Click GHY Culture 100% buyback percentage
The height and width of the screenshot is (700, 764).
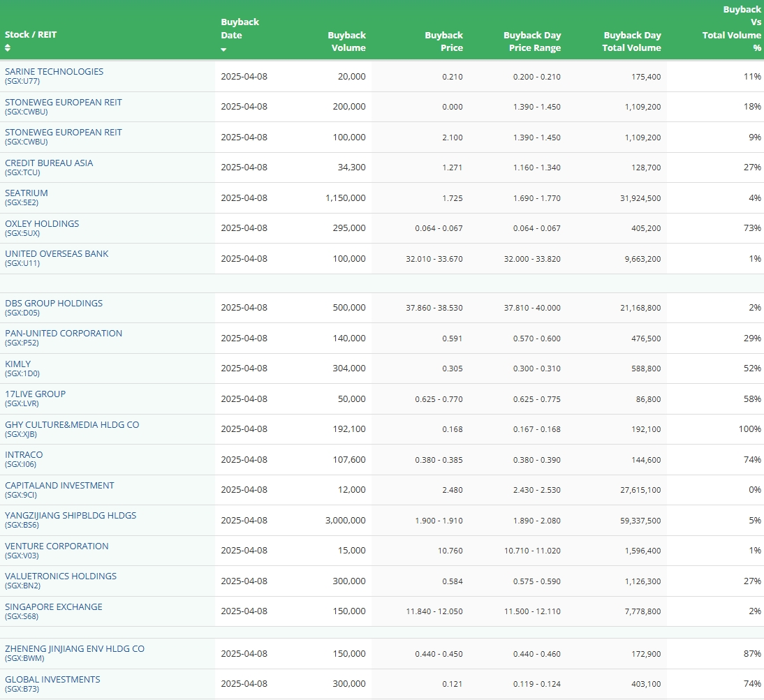pos(750,429)
